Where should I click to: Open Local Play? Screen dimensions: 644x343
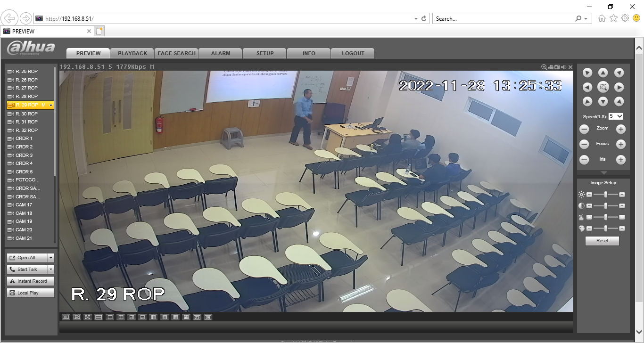tap(31, 293)
